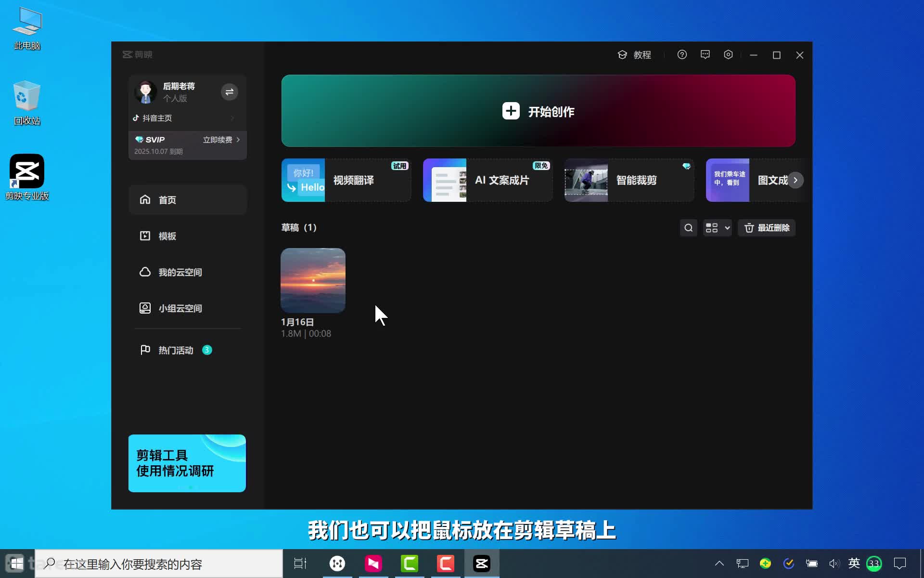The height and width of the screenshot is (578, 924).
Task: Click the battery tray icon
Action: click(x=812, y=564)
